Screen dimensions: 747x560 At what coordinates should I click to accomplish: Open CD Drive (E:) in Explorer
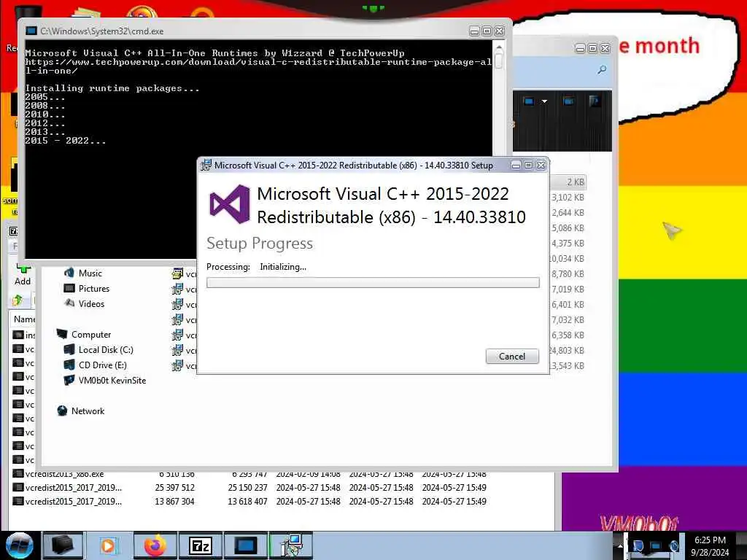[x=102, y=365]
